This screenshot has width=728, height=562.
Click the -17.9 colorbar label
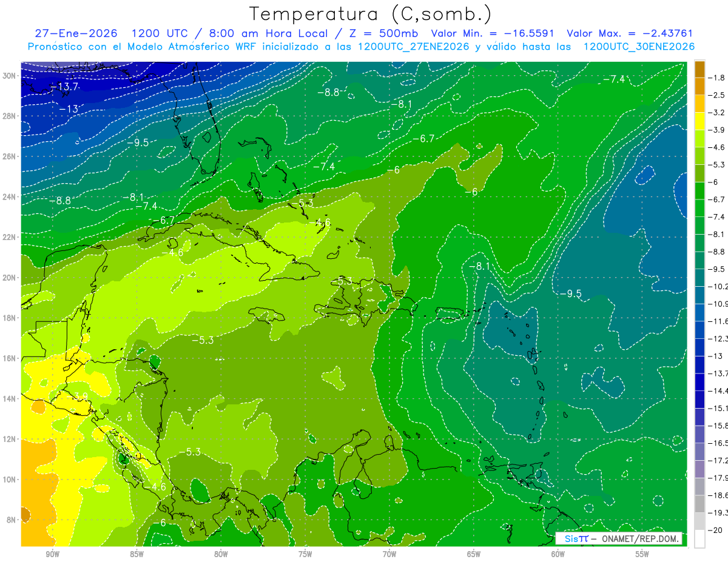[718, 478]
